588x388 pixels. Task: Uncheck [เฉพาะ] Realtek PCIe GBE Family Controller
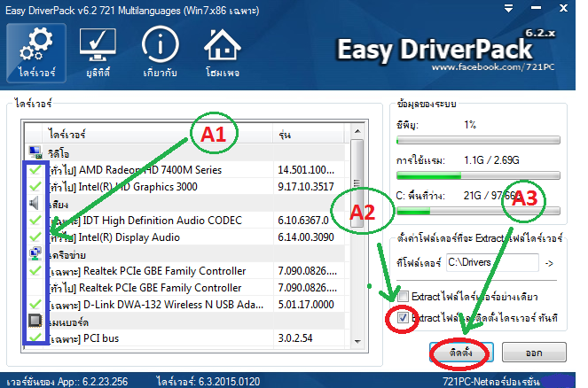pyautogui.click(x=35, y=270)
